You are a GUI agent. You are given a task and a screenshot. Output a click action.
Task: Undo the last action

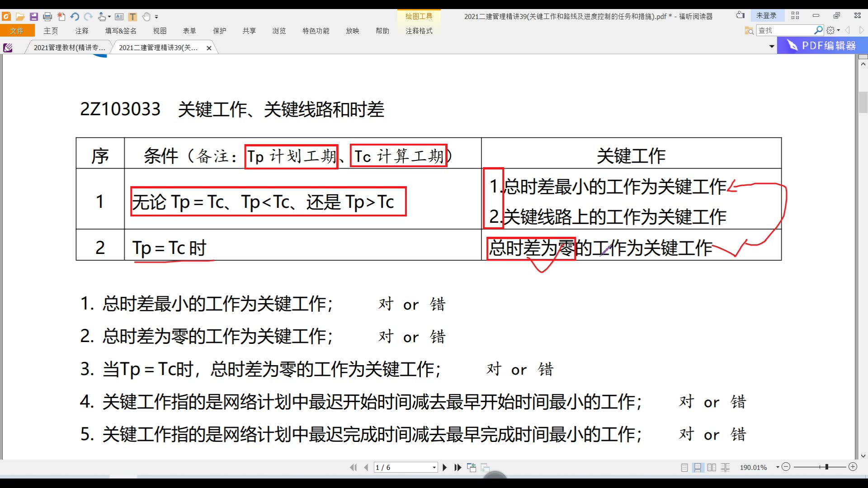click(x=75, y=17)
